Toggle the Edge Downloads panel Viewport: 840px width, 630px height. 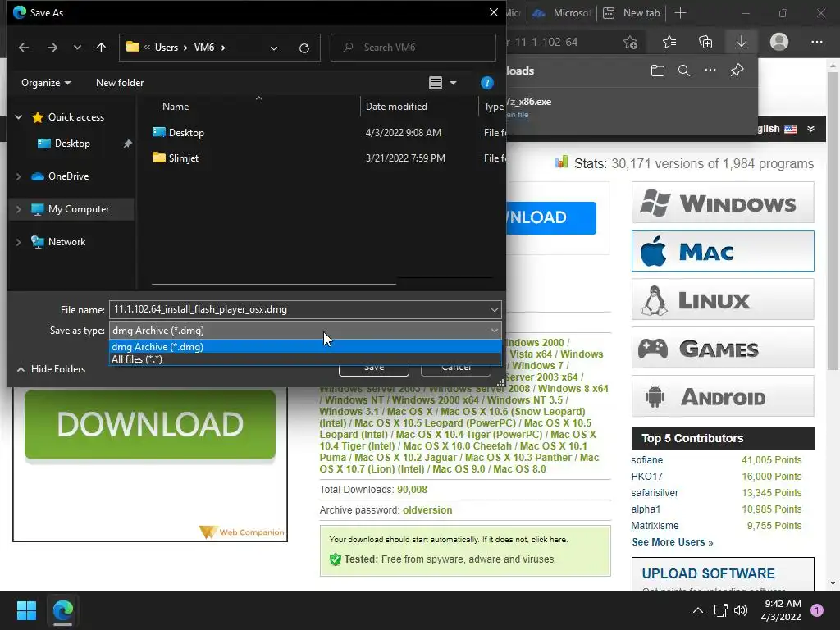point(742,42)
